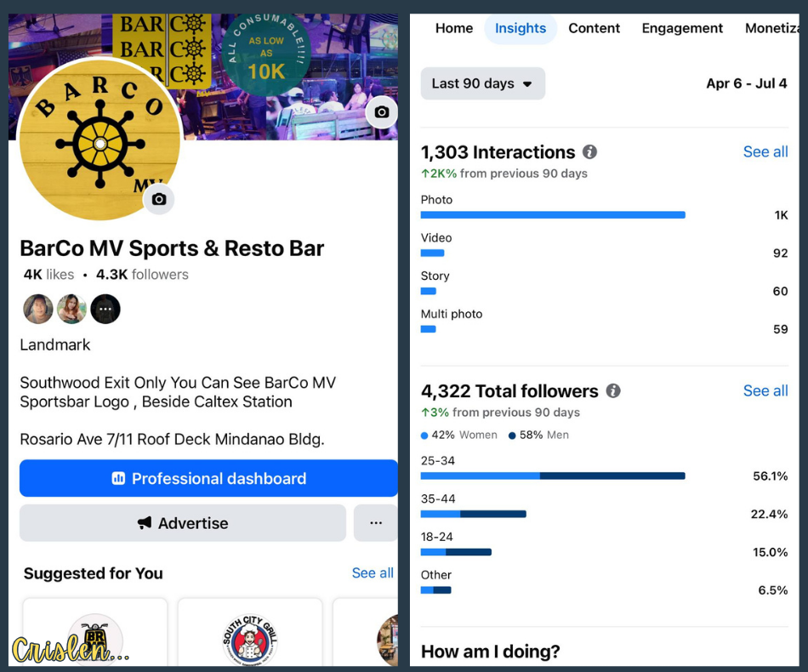Click the 1,303 Interactions heading
The height and width of the screenshot is (672, 808).
(498, 152)
